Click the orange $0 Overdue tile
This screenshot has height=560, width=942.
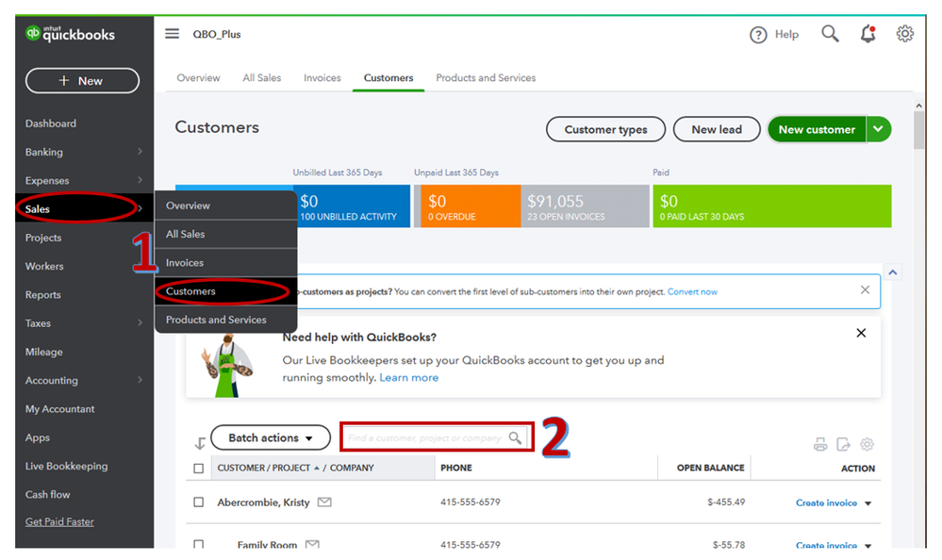pos(471,206)
